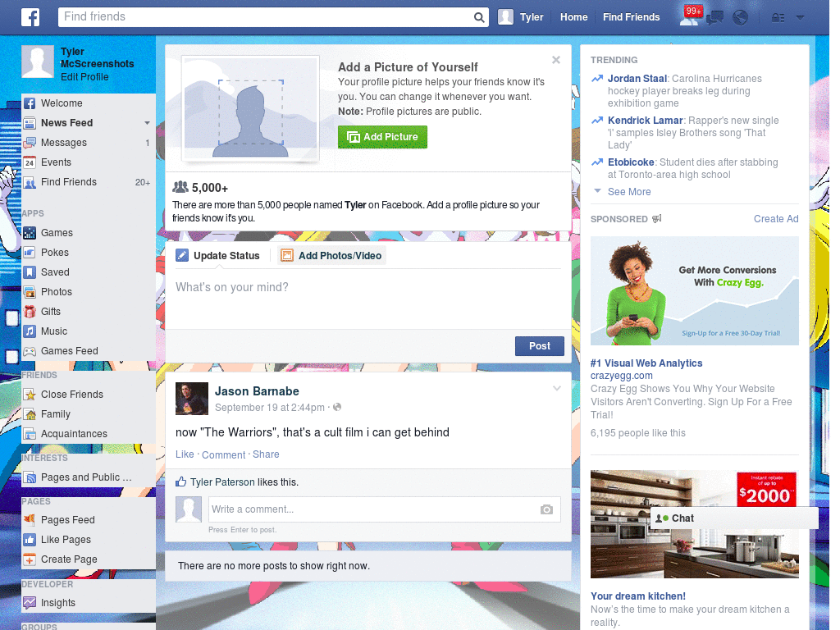
Task: Select the Add Photos/Video tab
Action: point(331,256)
